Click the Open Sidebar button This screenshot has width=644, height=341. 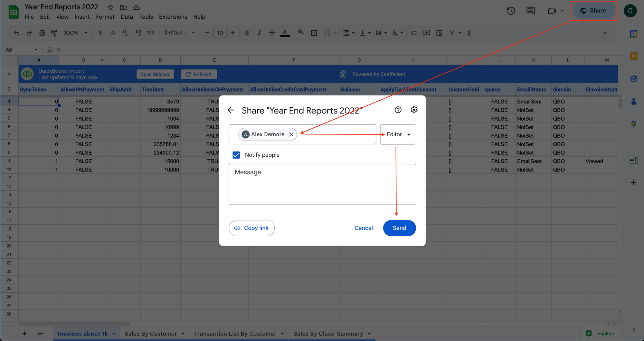[x=155, y=74]
